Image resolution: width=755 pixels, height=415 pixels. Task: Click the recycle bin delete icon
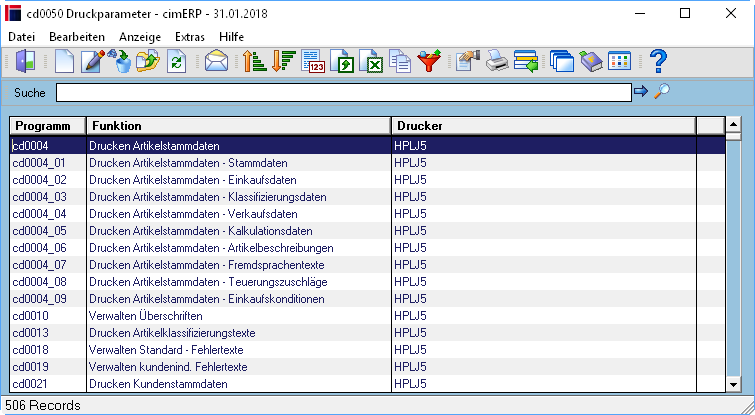point(119,62)
